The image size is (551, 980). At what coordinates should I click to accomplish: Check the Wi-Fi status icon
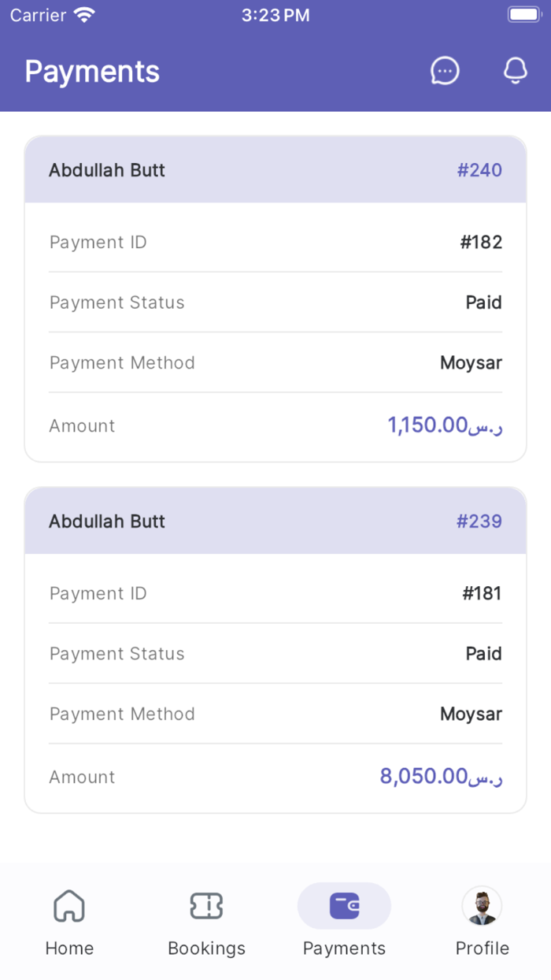(x=83, y=15)
